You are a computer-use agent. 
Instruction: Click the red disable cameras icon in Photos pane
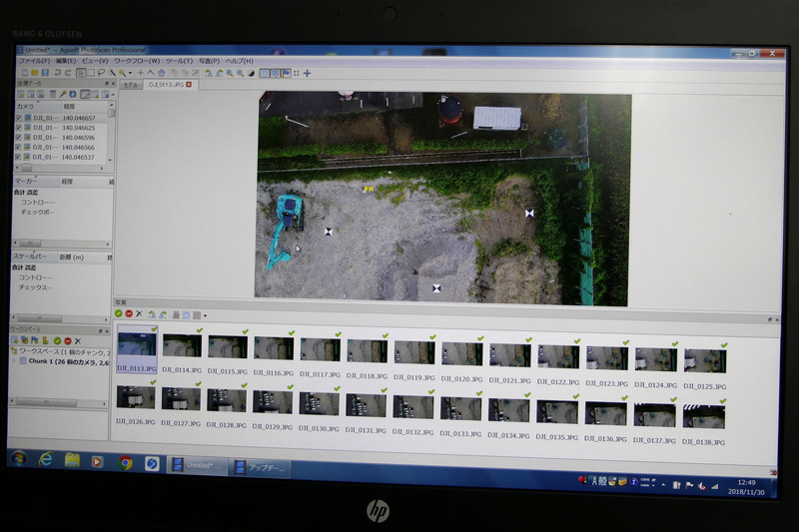coord(129,313)
